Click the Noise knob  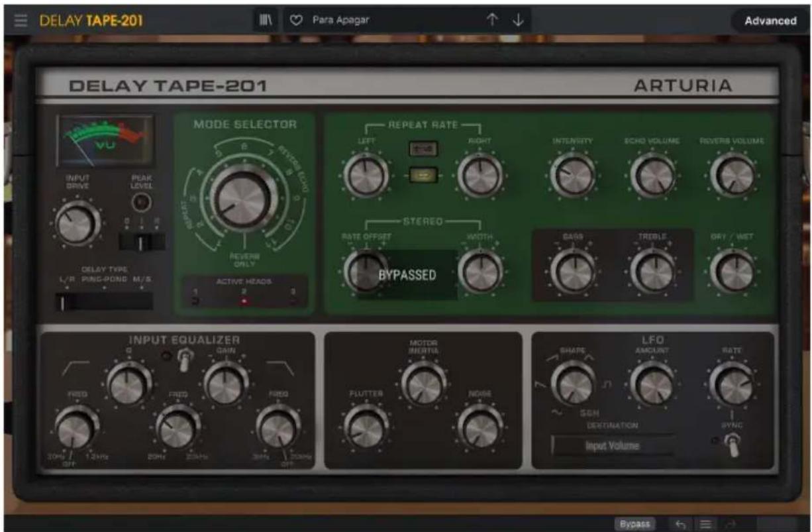(x=480, y=427)
